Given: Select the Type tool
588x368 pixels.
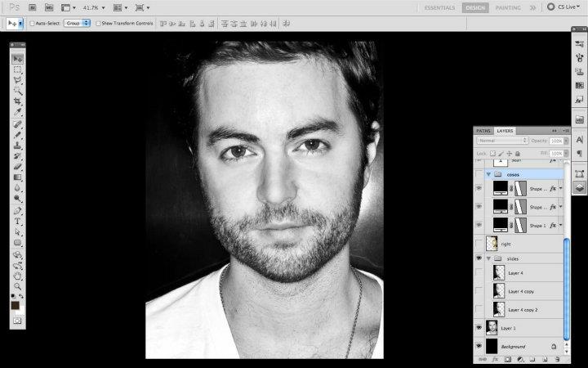Looking at the screenshot, I should pos(17,222).
